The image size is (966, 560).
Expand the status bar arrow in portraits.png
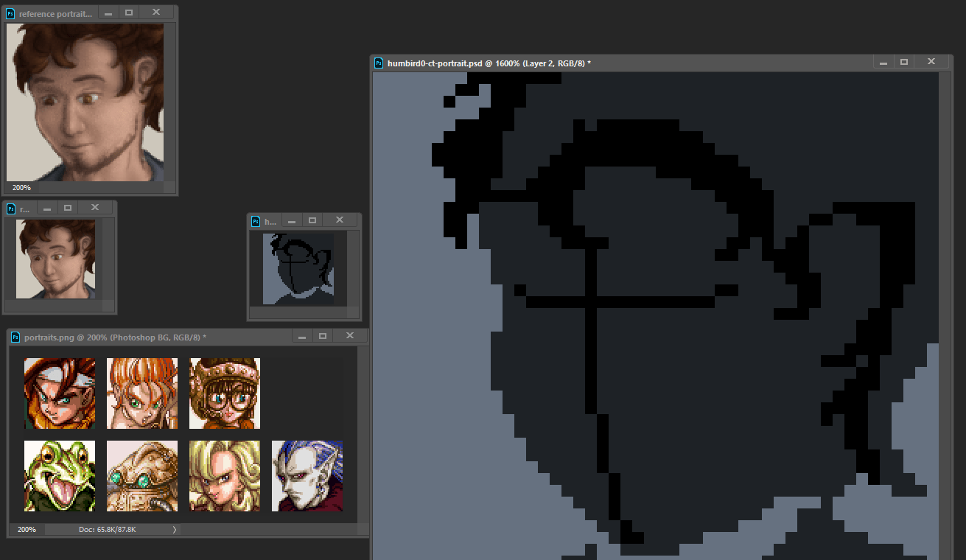(175, 529)
